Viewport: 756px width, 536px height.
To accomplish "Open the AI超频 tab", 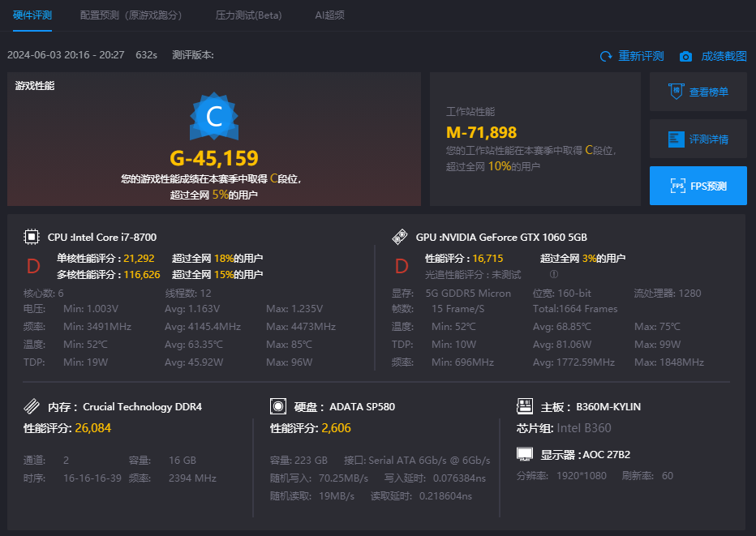I will pos(329,15).
